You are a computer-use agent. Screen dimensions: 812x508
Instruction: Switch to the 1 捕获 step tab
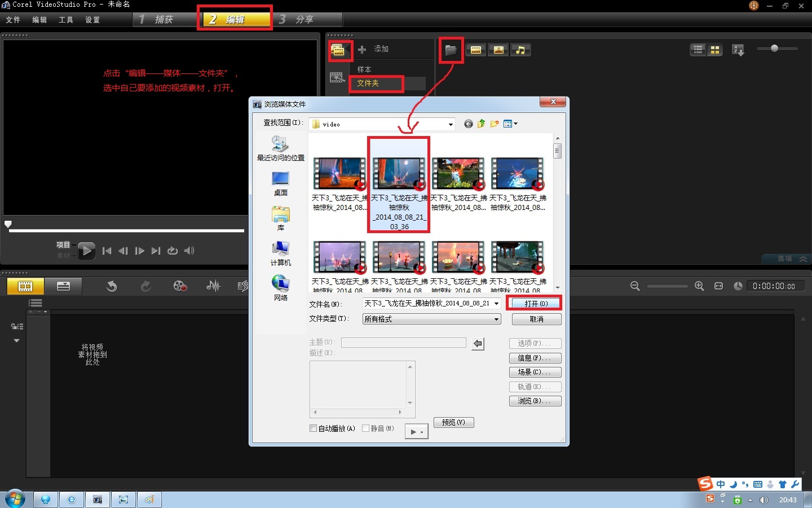coord(164,19)
